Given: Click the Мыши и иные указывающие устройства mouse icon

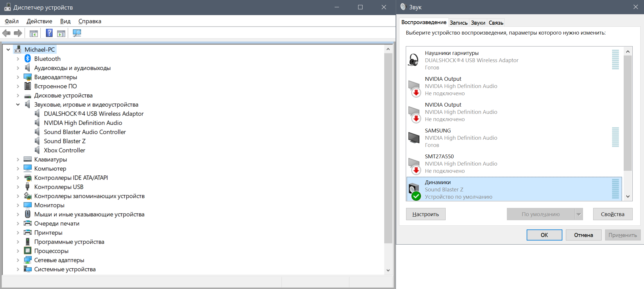Looking at the screenshot, I should point(28,214).
